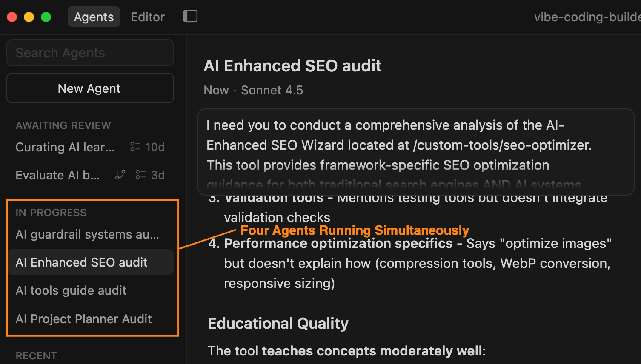The height and width of the screenshot is (364, 641).
Task: Click the '10d' age label
Action: 155,147
